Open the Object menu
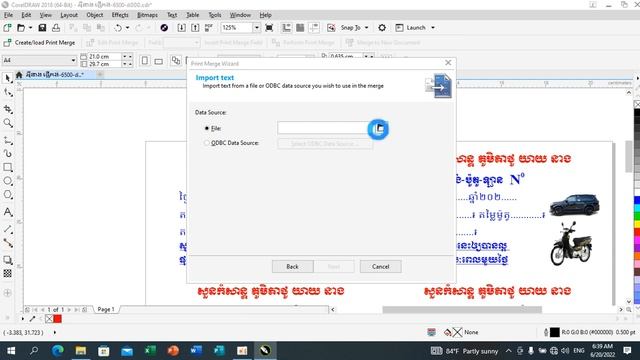Viewport: 640px width, 360px height. pos(94,15)
